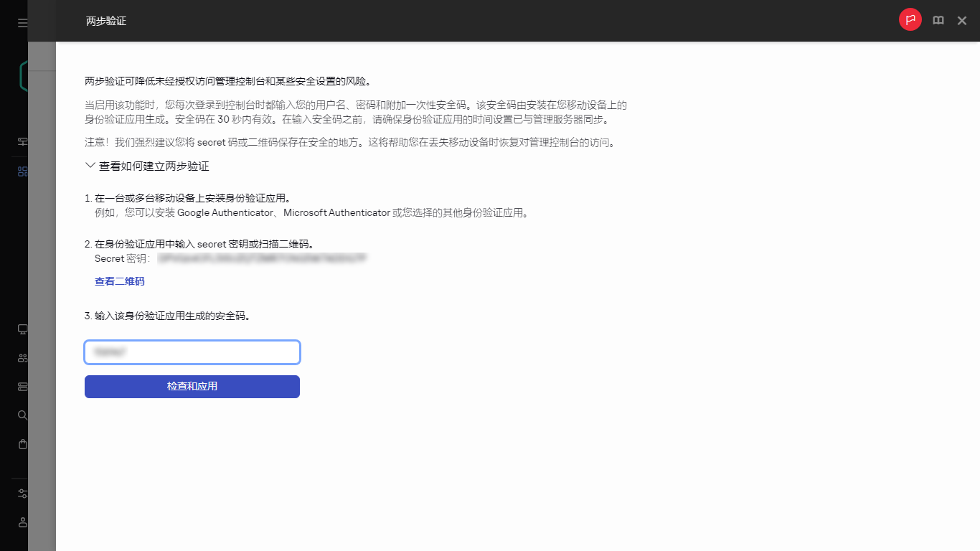Open the hamburger navigation menu
The image size is (980, 551).
click(x=22, y=22)
